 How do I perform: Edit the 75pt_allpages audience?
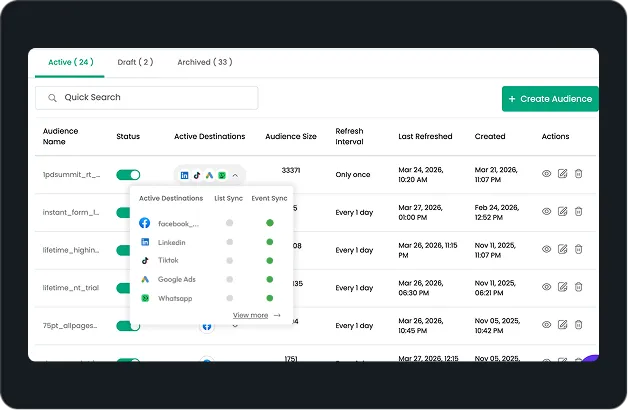pyautogui.click(x=562, y=324)
